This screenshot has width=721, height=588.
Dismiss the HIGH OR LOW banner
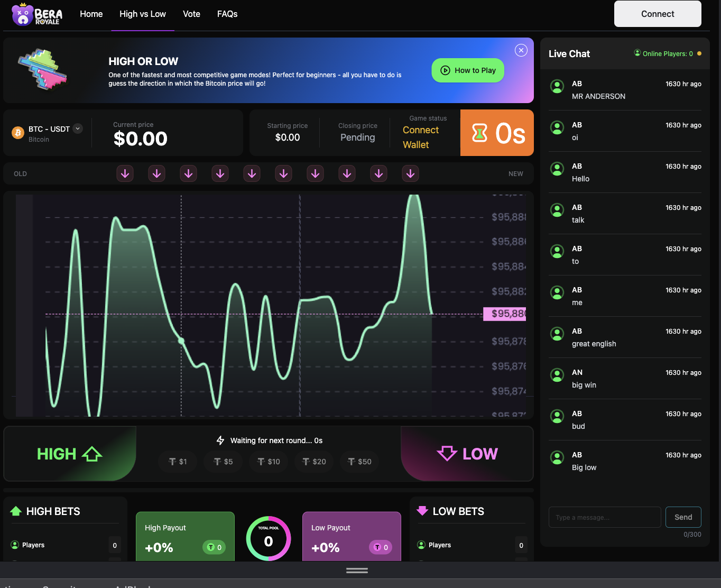tap(521, 50)
